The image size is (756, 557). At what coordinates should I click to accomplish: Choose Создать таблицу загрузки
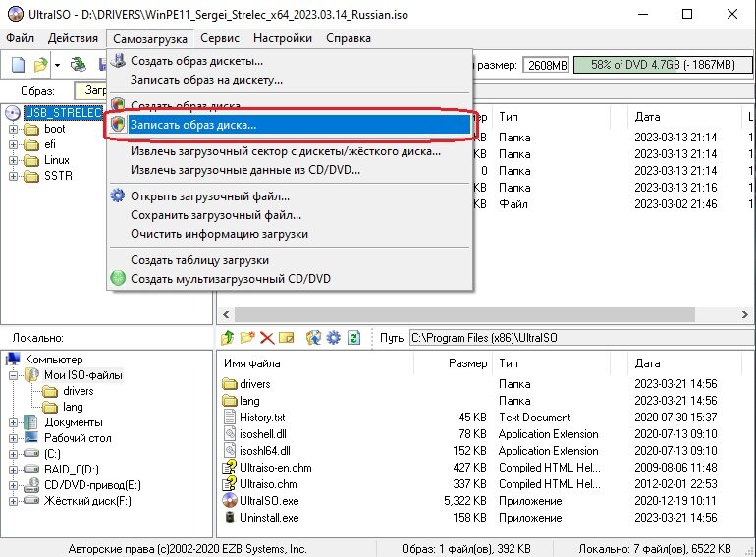[290, 260]
